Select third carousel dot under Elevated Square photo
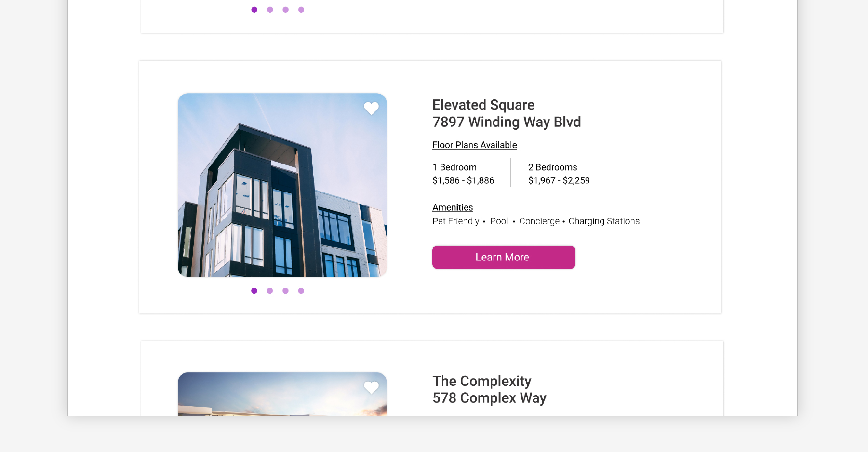The width and height of the screenshot is (868, 452). (286, 291)
